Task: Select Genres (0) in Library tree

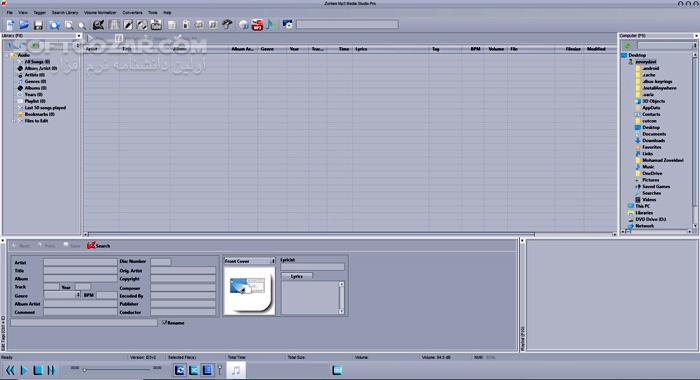Action: tap(35, 81)
